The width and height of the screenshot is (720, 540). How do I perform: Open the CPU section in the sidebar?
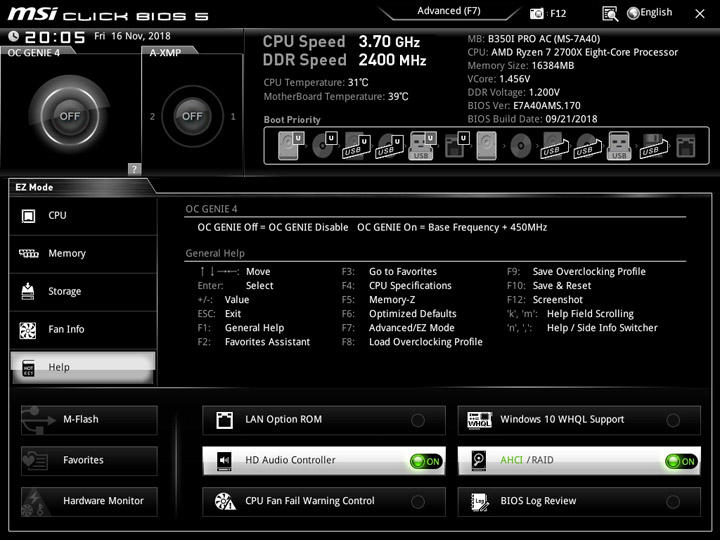(x=83, y=216)
